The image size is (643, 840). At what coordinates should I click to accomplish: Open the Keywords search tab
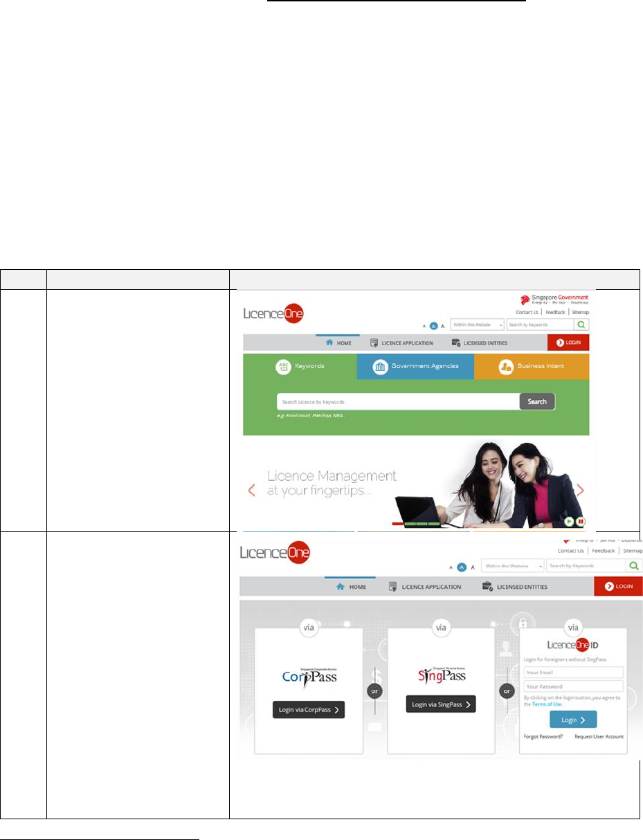tap(300, 367)
